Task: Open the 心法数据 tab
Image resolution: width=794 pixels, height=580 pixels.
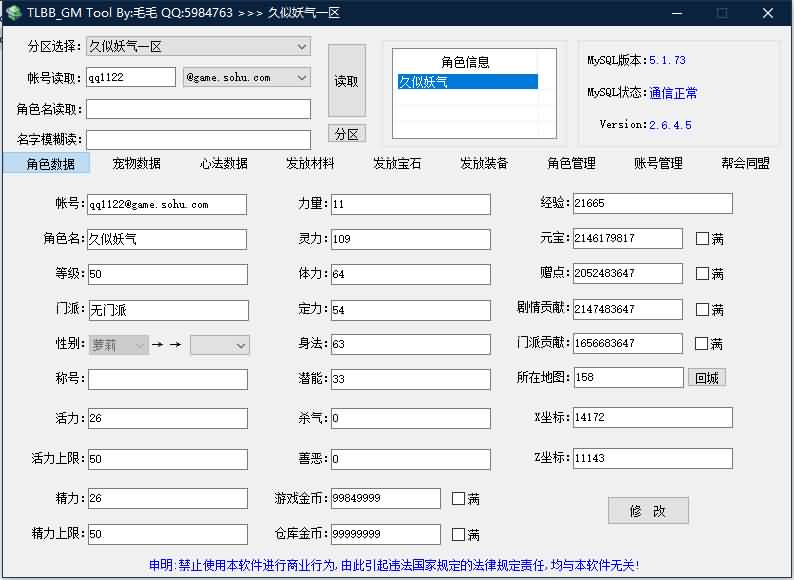Action: click(223, 164)
